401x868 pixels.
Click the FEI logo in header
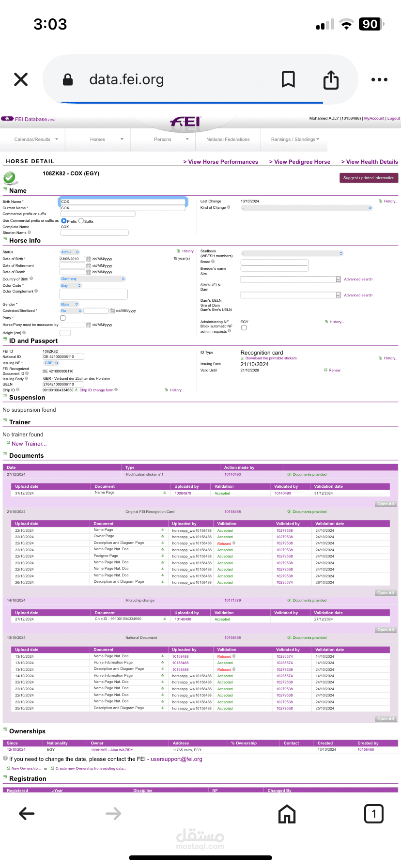(185, 122)
